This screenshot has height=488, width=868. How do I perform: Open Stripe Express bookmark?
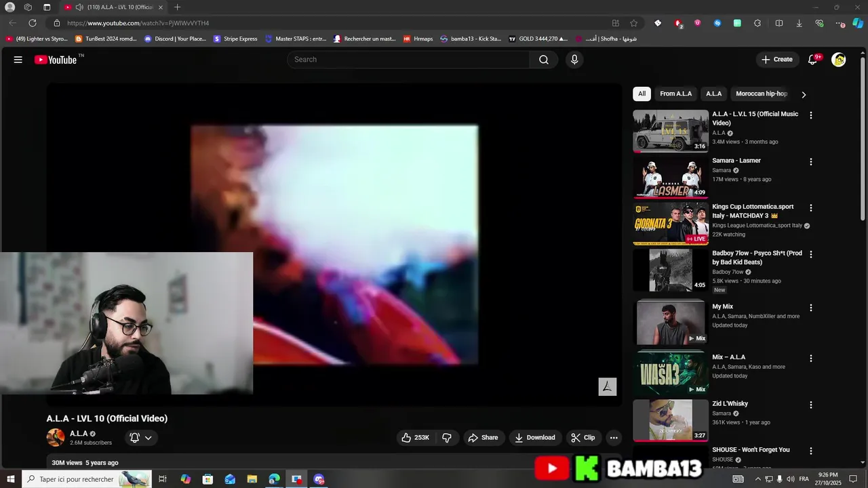[235, 39]
